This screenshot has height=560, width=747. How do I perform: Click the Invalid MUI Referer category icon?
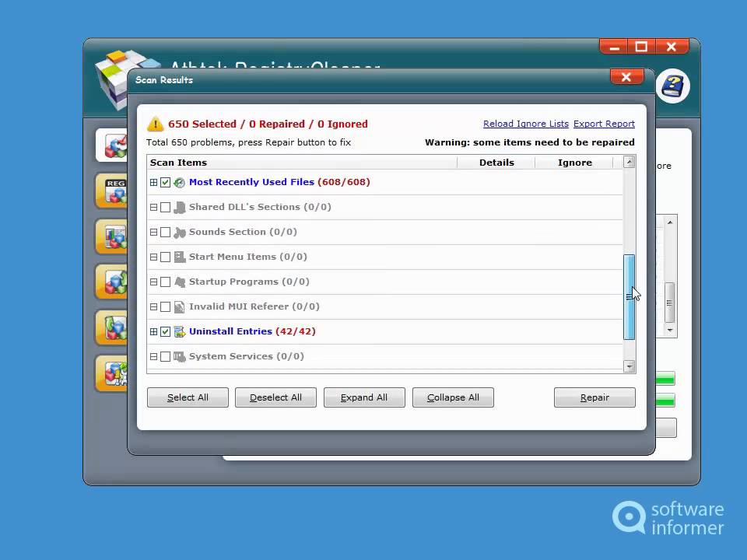[x=179, y=306]
